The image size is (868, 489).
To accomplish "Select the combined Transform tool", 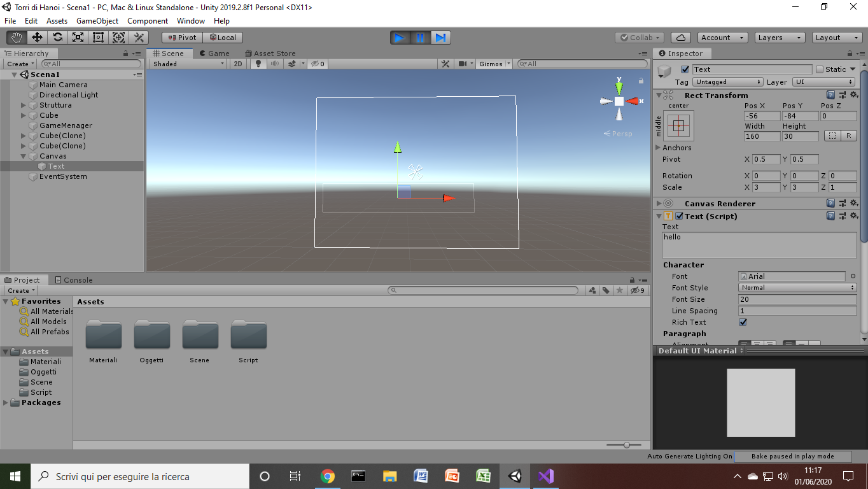I will [x=119, y=38].
